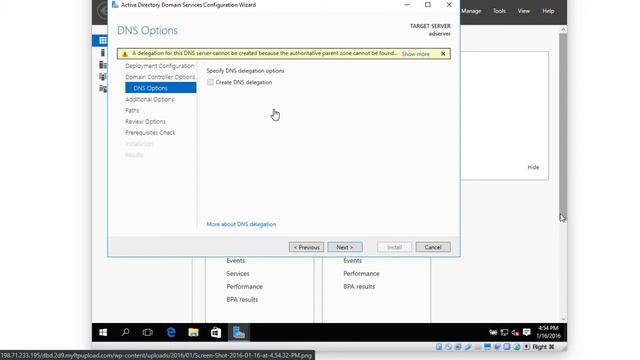
Task: Click wizard title bar icon
Action: coord(115,4)
